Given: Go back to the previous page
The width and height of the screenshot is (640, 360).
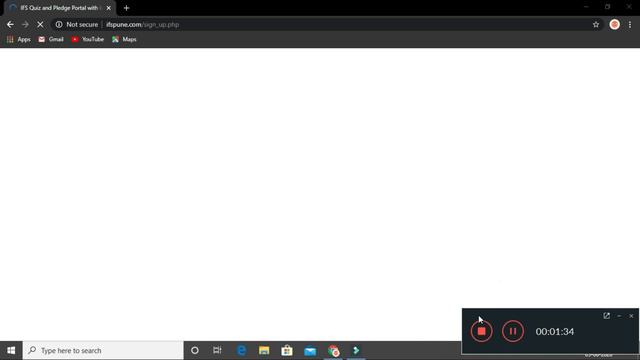Looking at the screenshot, I should pos(10,24).
